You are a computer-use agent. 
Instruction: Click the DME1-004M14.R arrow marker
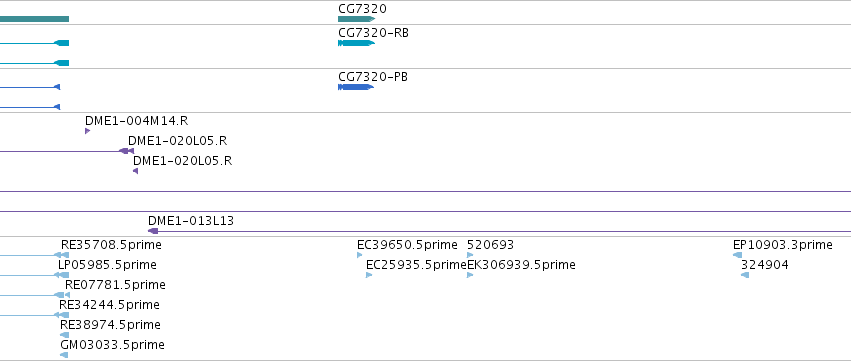point(87,131)
